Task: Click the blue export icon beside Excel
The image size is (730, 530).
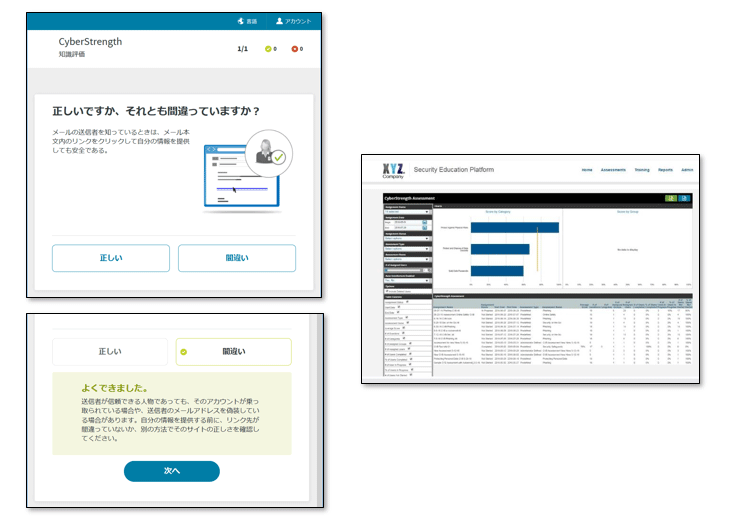Action: point(685,198)
